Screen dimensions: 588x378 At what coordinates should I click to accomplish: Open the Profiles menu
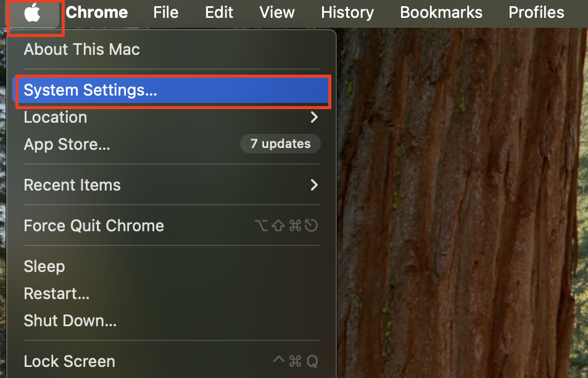[x=536, y=12]
